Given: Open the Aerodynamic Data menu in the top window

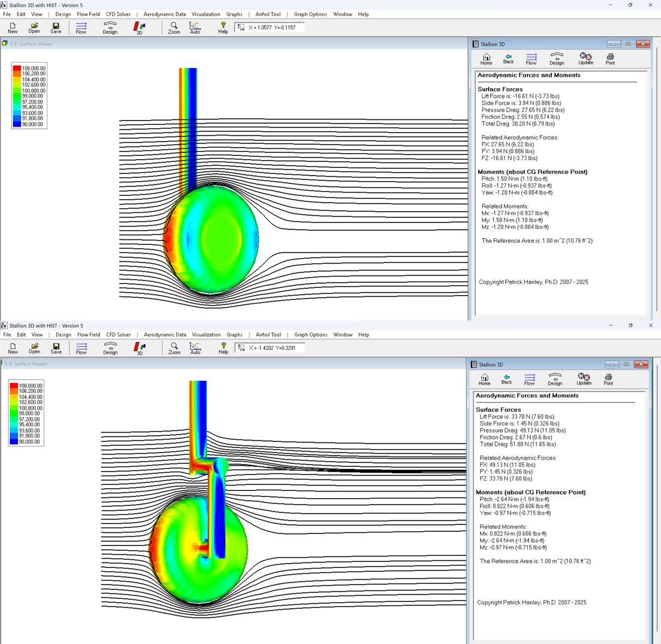Looking at the screenshot, I should click(165, 14).
